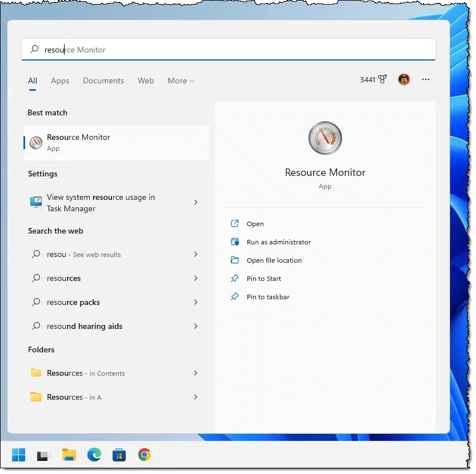This screenshot has height=474, width=476.
Task: Choose Pin to Start
Action: 264,278
